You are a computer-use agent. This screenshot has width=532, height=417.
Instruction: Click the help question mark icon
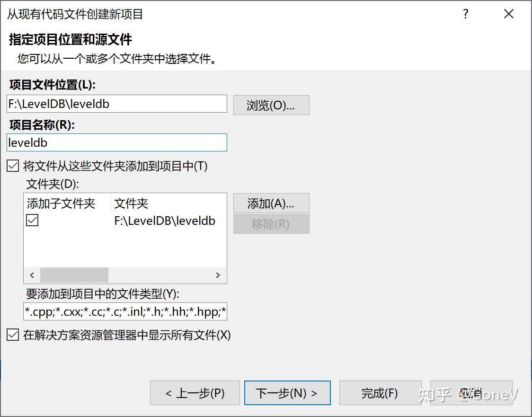(466, 14)
